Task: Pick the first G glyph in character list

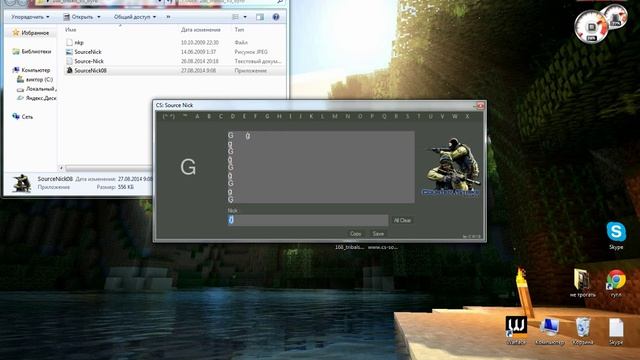Action: tap(231, 135)
